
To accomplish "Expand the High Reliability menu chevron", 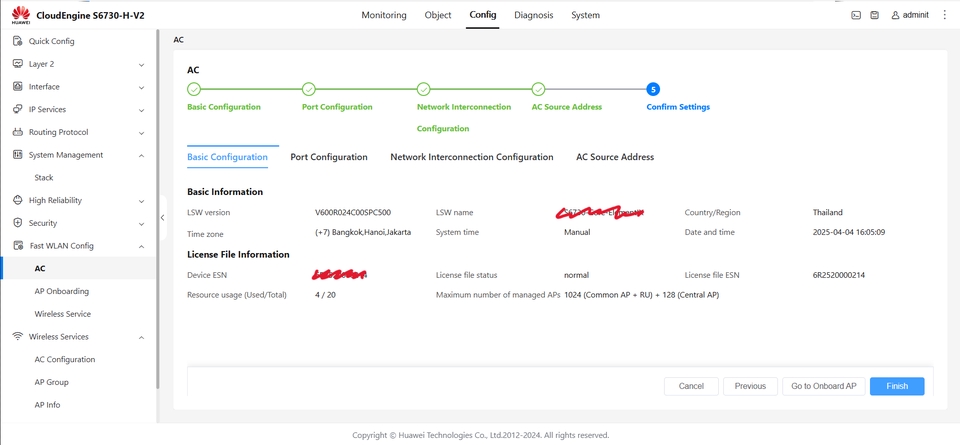I will point(141,201).
